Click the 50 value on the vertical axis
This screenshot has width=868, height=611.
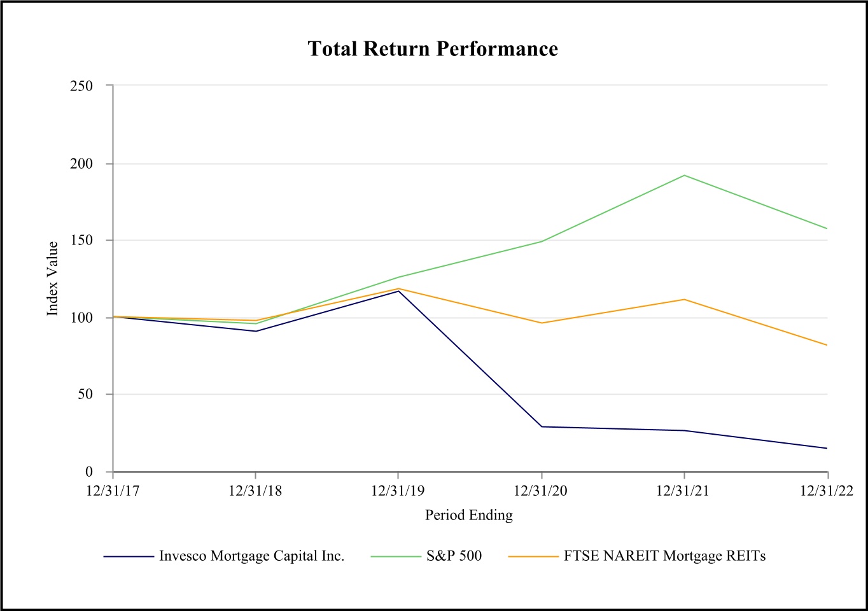click(x=85, y=395)
